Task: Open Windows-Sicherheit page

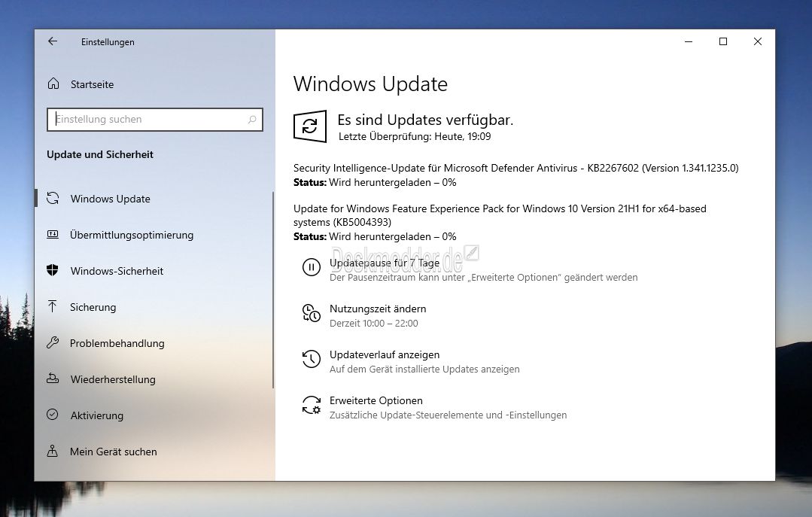Action: coord(117,271)
